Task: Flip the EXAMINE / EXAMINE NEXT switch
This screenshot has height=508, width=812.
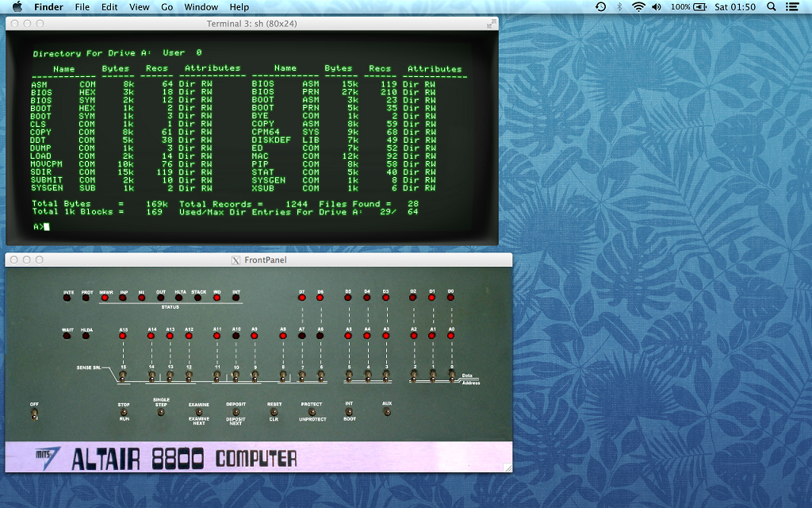Action: tap(199, 412)
